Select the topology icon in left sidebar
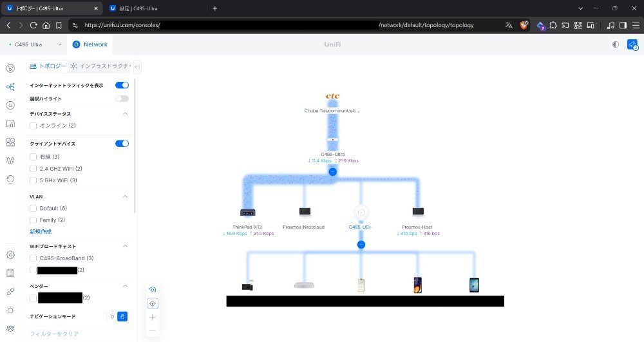Screen dimensions: 644x342 click(10, 87)
